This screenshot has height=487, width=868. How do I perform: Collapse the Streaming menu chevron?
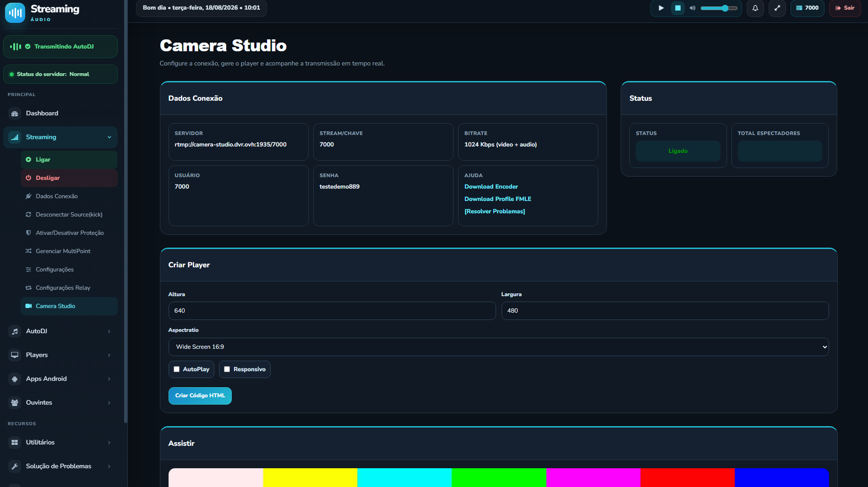click(109, 137)
